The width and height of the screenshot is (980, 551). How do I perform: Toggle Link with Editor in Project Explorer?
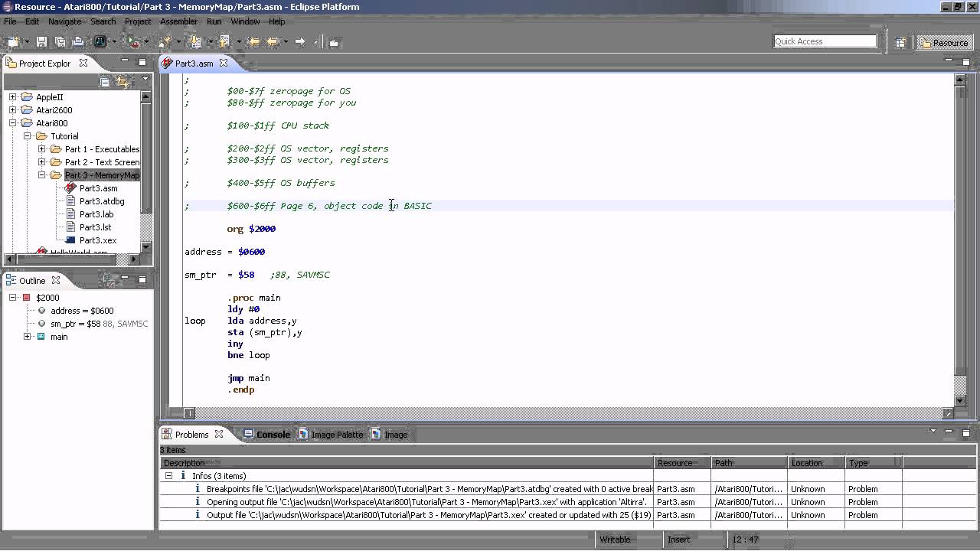(x=122, y=81)
